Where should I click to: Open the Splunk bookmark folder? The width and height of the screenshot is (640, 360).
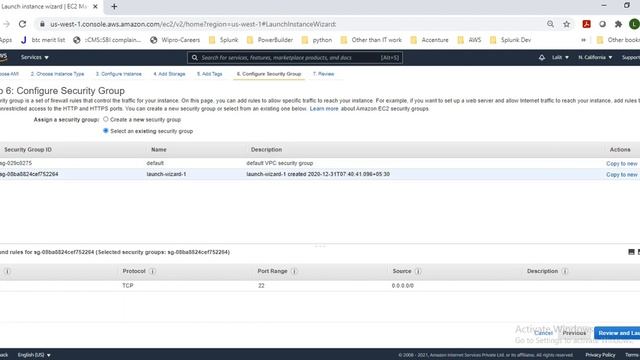tap(223, 40)
